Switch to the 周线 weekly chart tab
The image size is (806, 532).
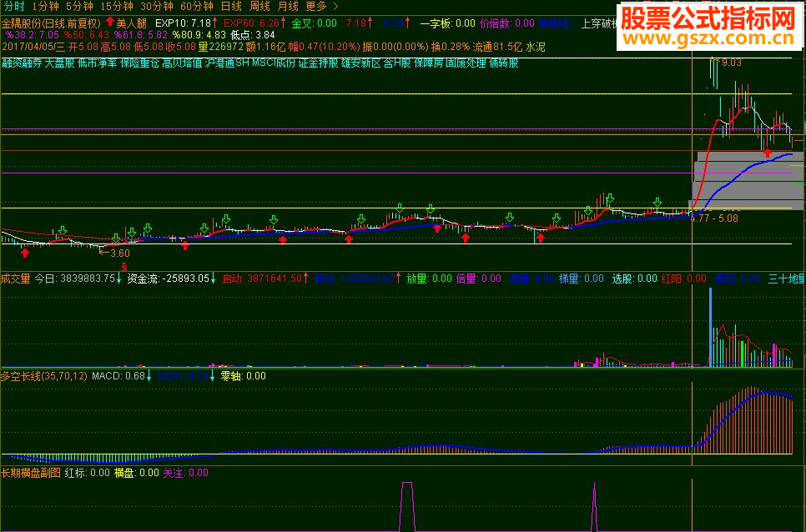click(259, 6)
